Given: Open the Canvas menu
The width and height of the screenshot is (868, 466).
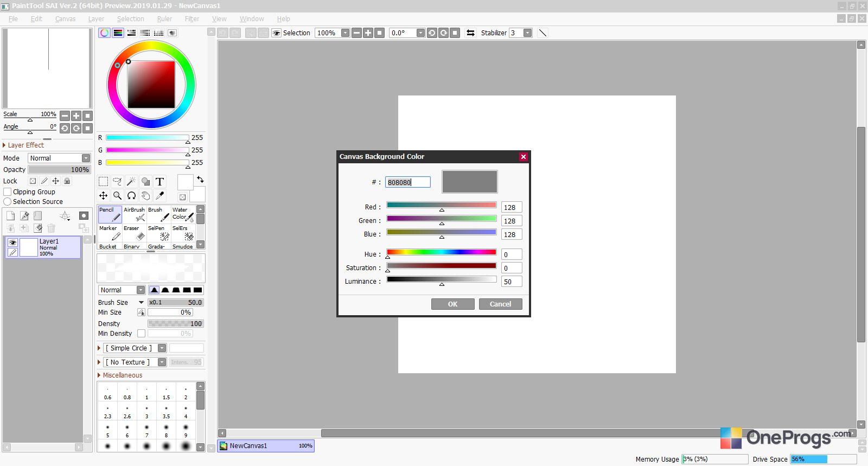Looking at the screenshot, I should pyautogui.click(x=65, y=19).
